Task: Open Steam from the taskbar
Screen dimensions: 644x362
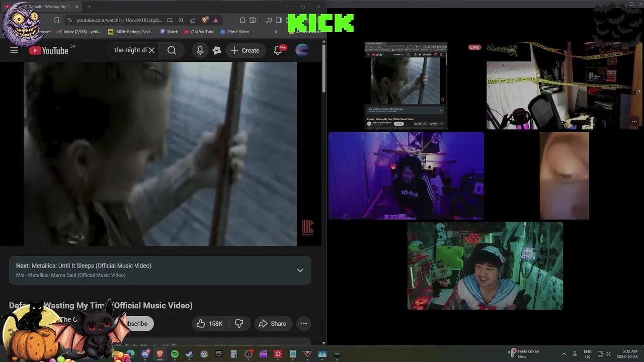Action: pyautogui.click(x=189, y=354)
